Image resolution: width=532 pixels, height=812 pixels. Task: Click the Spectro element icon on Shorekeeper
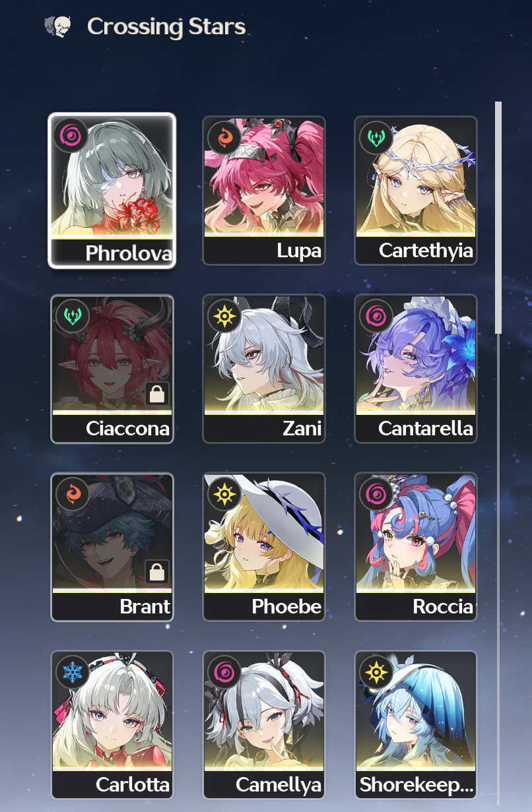(376, 671)
